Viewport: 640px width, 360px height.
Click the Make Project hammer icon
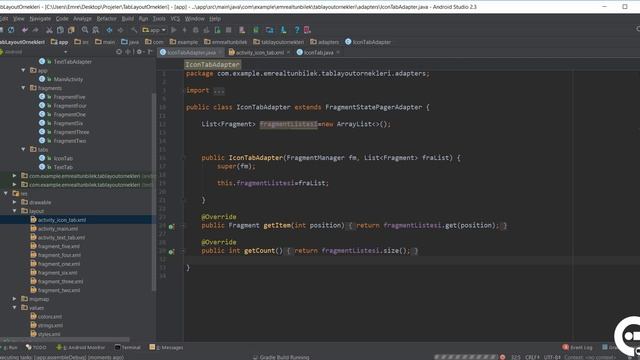pyautogui.click(x=134, y=30)
